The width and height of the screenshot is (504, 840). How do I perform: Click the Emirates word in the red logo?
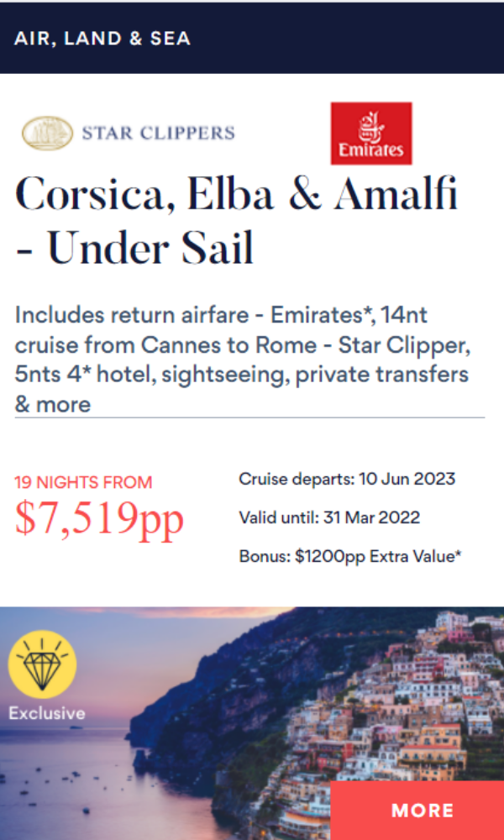coord(371,150)
